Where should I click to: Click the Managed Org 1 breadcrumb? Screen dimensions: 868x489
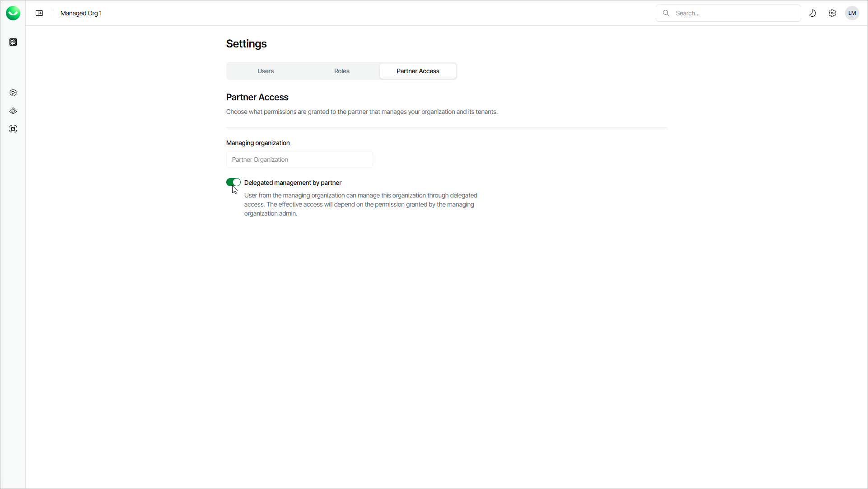(81, 13)
